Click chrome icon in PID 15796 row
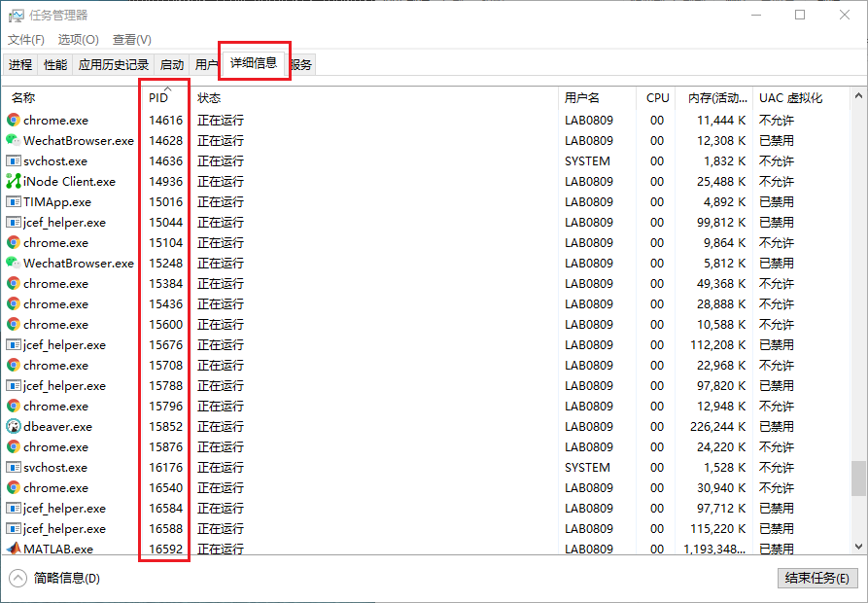This screenshot has width=868, height=603. pos(14,406)
